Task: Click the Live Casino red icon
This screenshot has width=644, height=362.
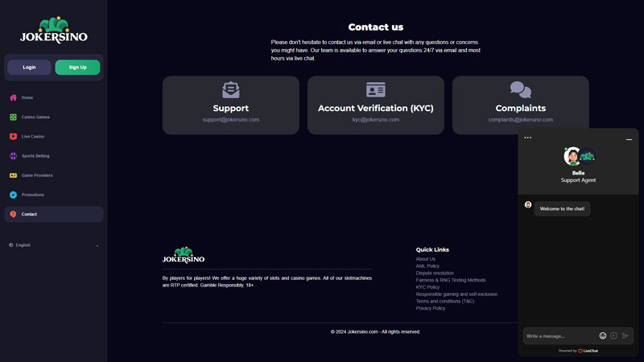Action: click(x=13, y=136)
